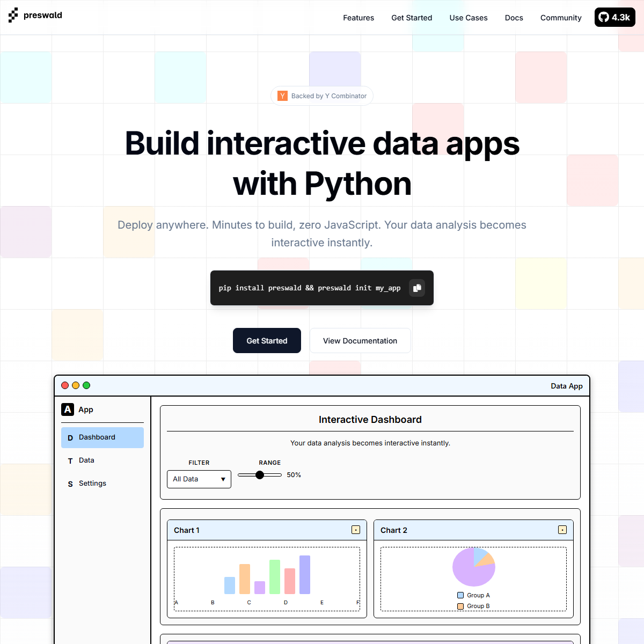Click the yellow window dot
The width and height of the screenshot is (644, 644).
point(76,385)
